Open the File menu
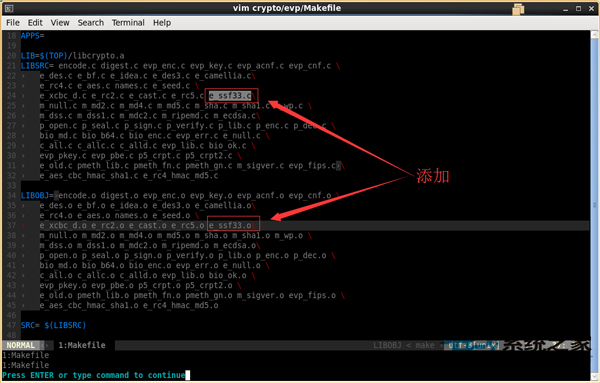The width and height of the screenshot is (600, 383). click(13, 23)
